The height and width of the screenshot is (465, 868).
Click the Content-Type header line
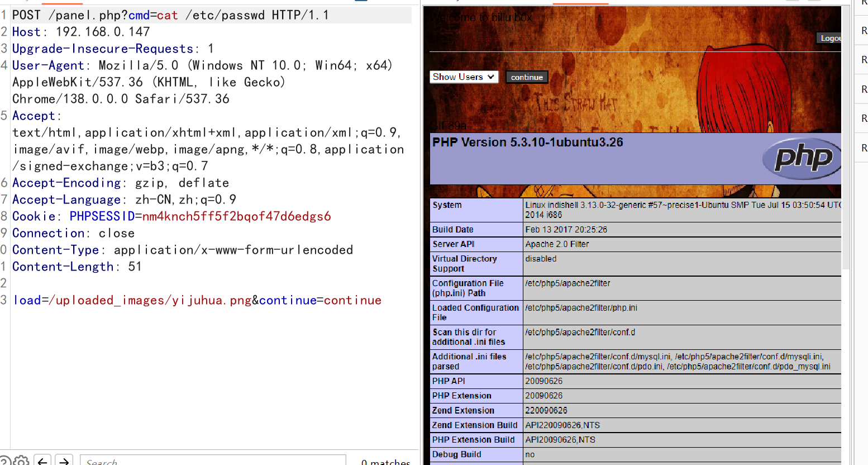tap(183, 250)
